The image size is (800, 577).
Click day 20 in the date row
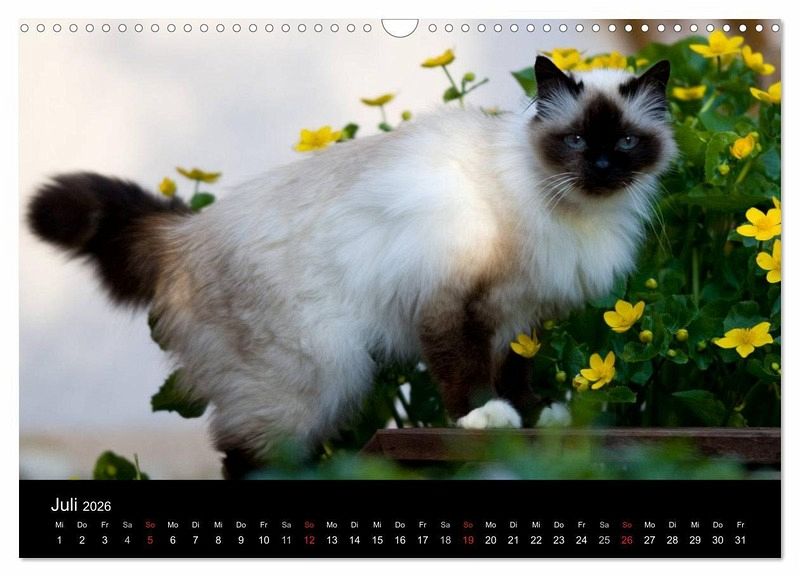tap(491, 540)
